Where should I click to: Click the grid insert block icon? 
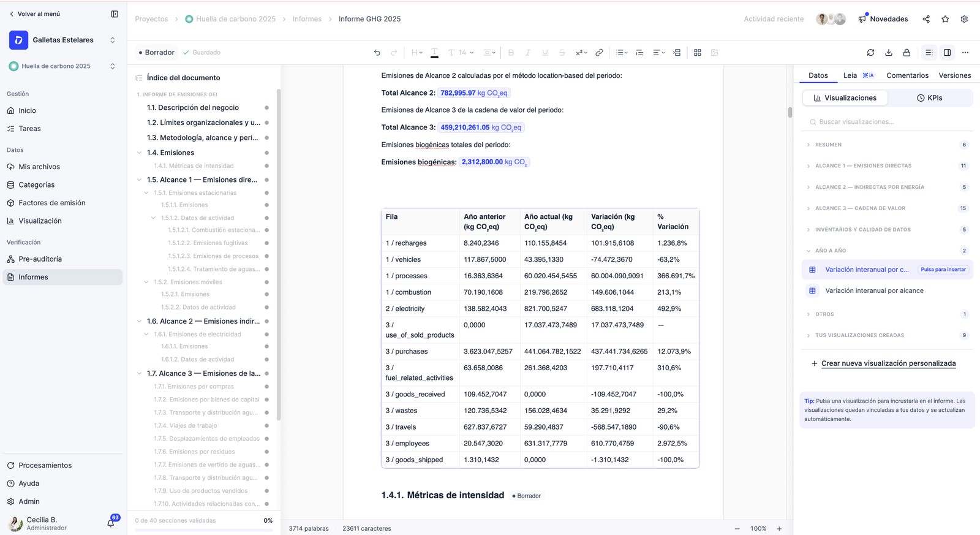(x=697, y=53)
